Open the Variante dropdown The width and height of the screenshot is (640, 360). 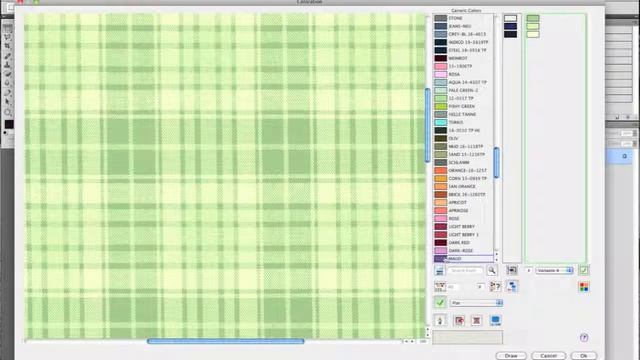tap(554, 270)
